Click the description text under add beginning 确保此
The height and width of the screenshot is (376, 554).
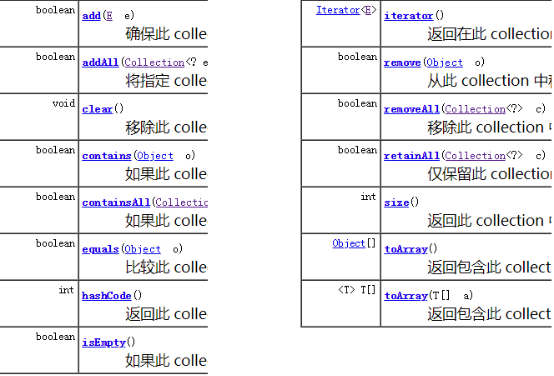pyautogui.click(x=166, y=34)
